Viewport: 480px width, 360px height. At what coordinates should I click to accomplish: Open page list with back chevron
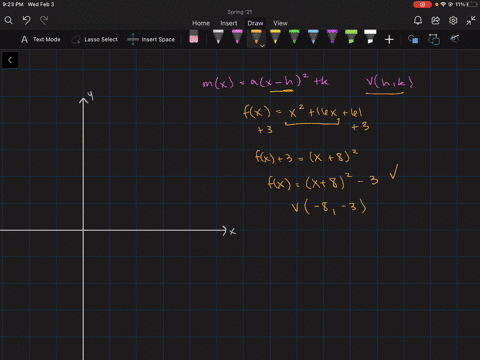pyautogui.click(x=10, y=60)
